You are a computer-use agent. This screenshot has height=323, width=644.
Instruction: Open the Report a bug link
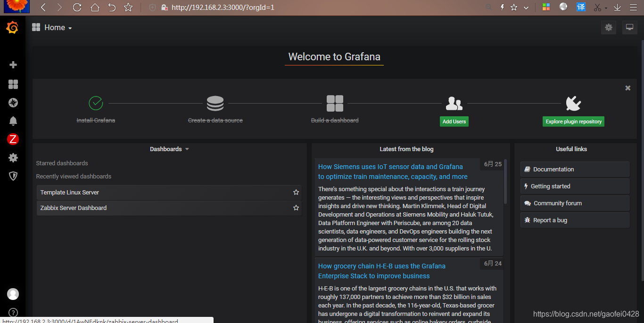coord(575,220)
